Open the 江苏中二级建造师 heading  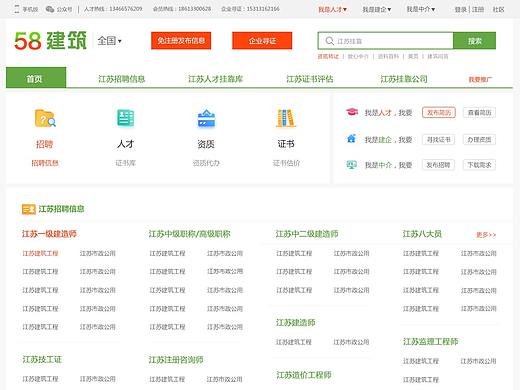click(307, 234)
